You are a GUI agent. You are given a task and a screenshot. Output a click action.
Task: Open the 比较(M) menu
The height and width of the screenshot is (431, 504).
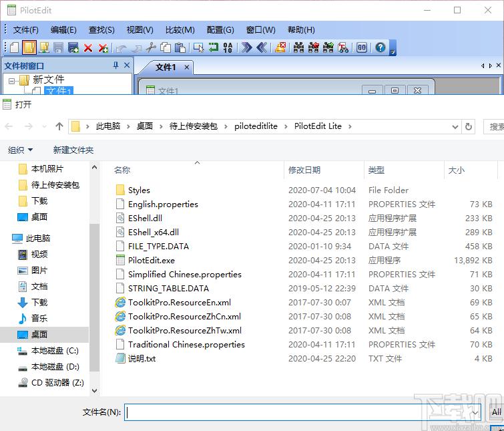pos(180,30)
